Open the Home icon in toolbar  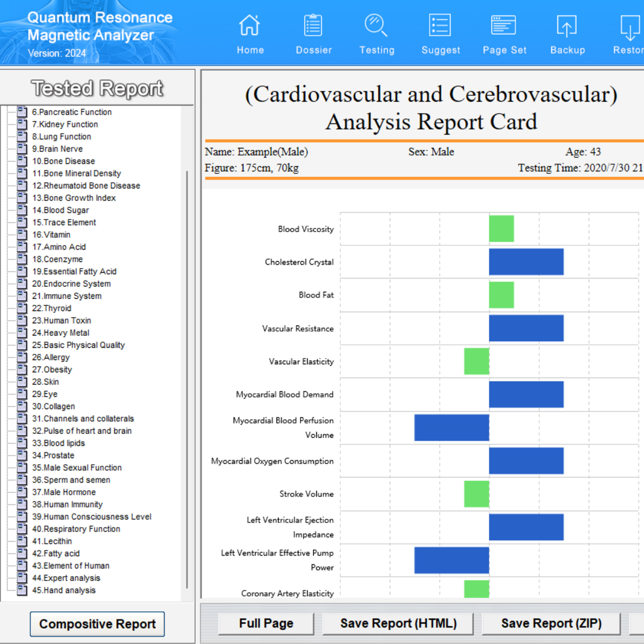[250, 25]
